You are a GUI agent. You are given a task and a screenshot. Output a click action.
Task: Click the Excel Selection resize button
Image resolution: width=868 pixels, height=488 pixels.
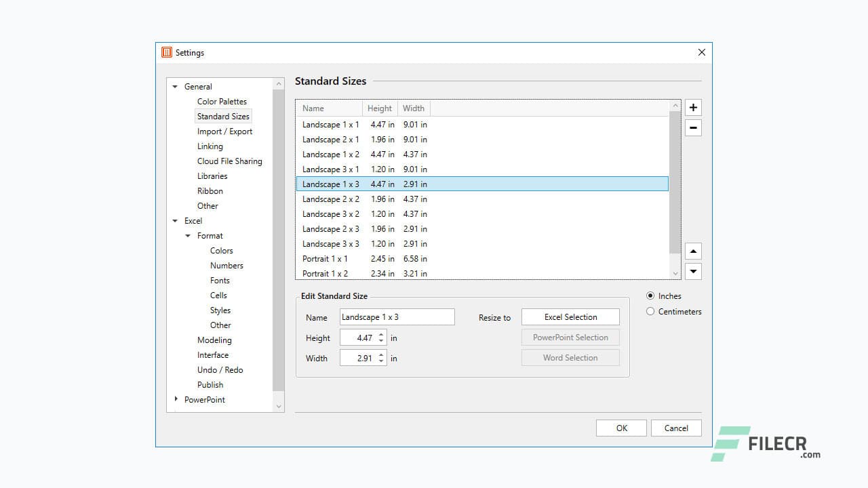tap(570, 317)
